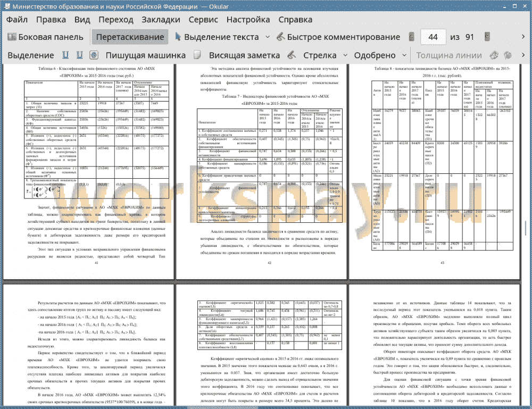Open the Закладки menu
The image size is (532, 409).
click(161, 20)
